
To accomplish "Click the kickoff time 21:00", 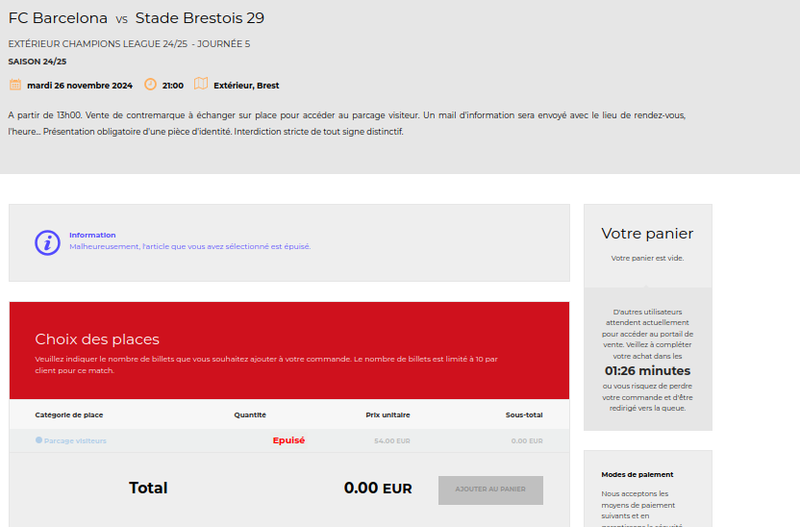I will (173, 86).
